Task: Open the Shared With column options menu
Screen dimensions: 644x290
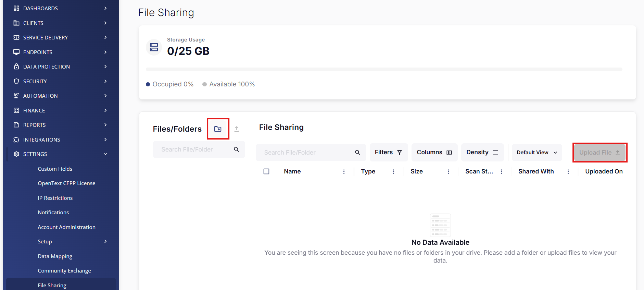Action: (568, 171)
